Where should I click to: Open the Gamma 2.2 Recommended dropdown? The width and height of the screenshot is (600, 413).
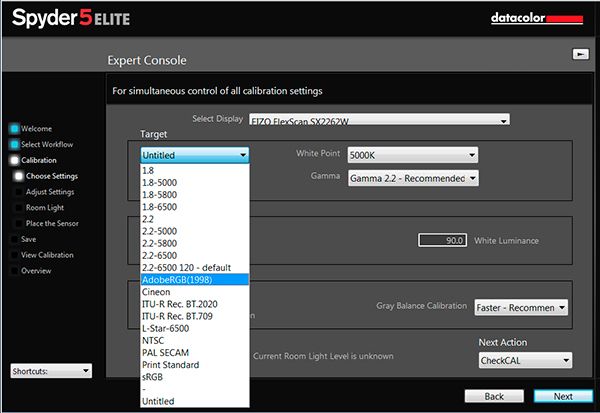(413, 178)
